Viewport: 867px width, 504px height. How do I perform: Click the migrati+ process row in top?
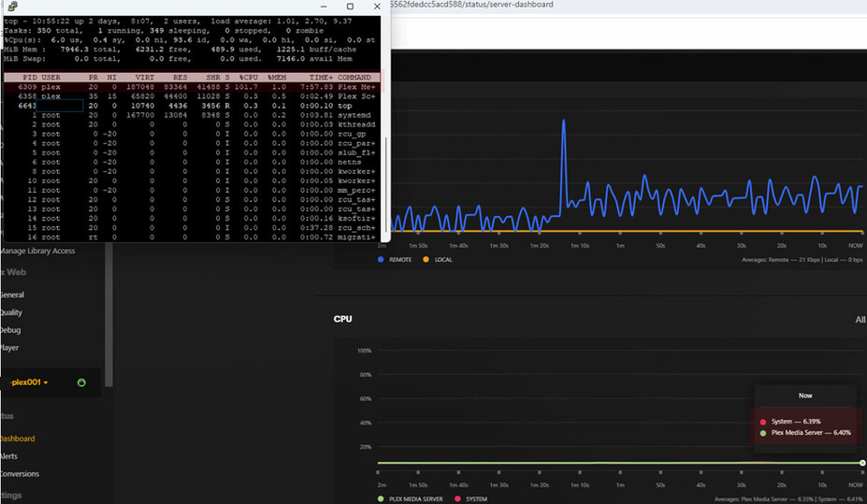pyautogui.click(x=192, y=238)
